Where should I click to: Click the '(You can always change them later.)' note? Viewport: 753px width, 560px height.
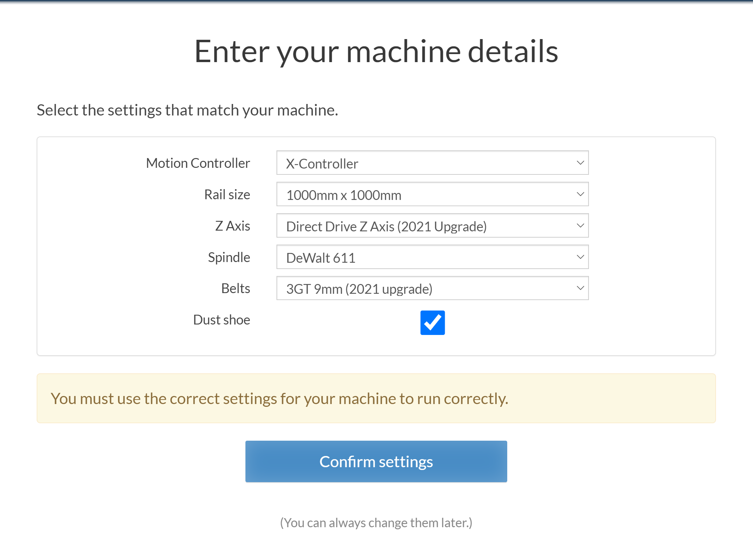tap(376, 523)
